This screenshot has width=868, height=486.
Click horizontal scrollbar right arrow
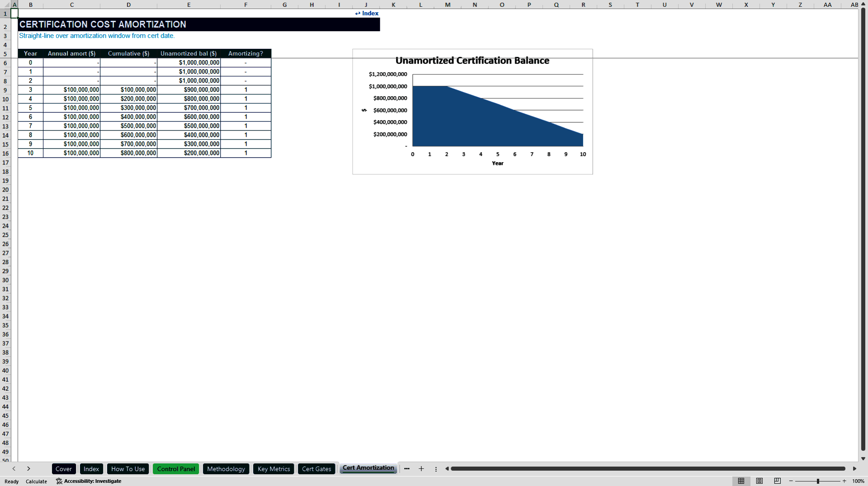coord(854,469)
